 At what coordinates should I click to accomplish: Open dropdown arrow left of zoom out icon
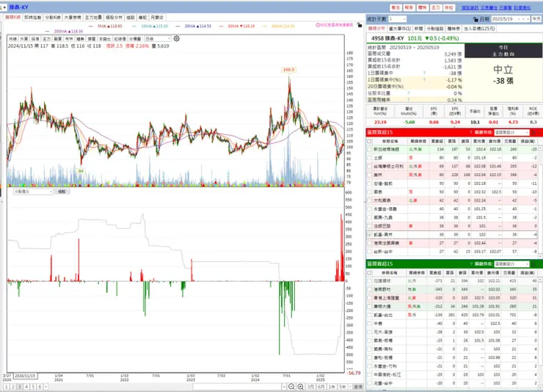[284, 386]
